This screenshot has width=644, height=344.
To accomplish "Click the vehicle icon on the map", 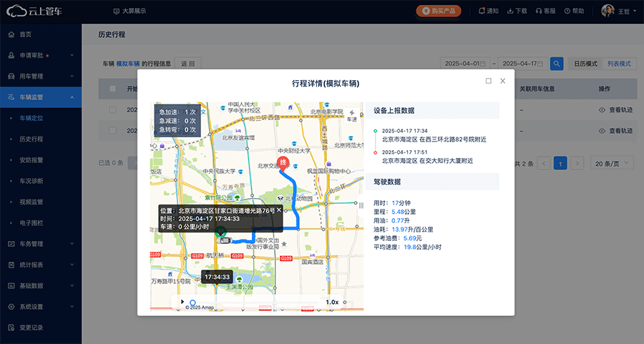I will [225, 240].
